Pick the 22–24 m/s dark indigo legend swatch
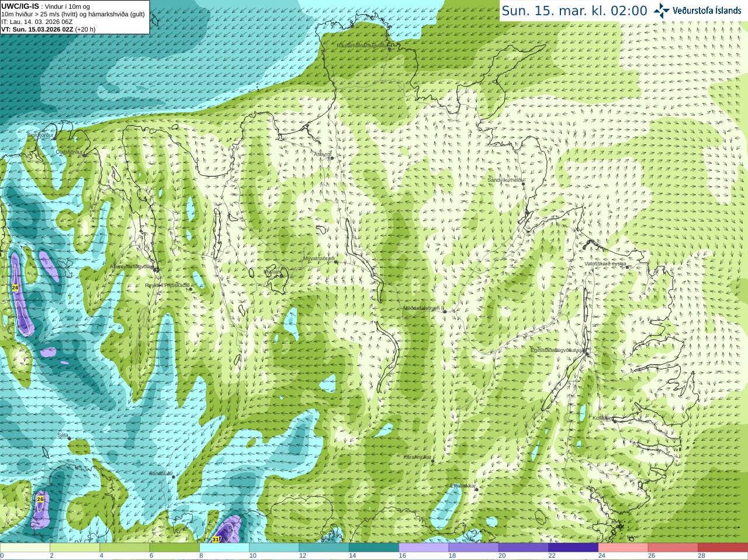This screenshot has width=748, height=560. [x=573, y=548]
